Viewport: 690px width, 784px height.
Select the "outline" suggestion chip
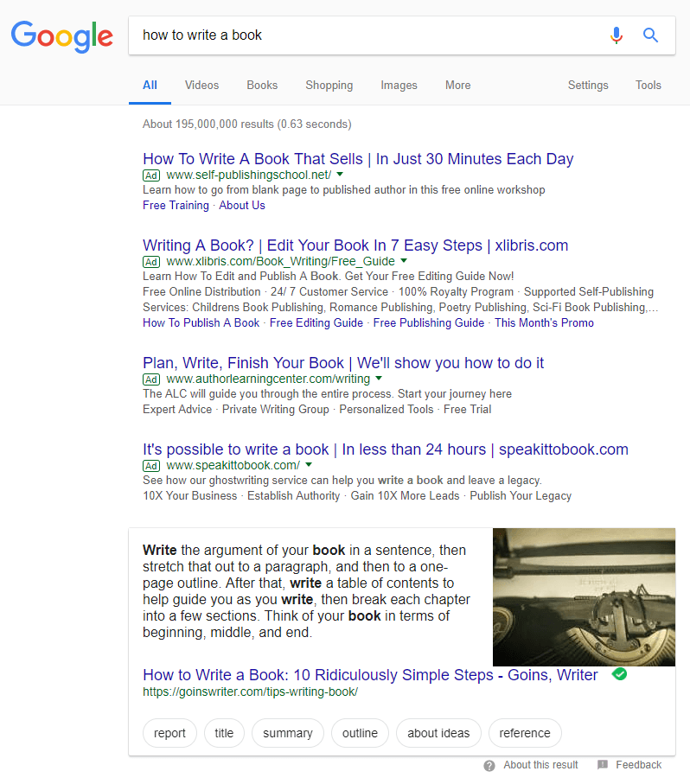click(x=360, y=733)
